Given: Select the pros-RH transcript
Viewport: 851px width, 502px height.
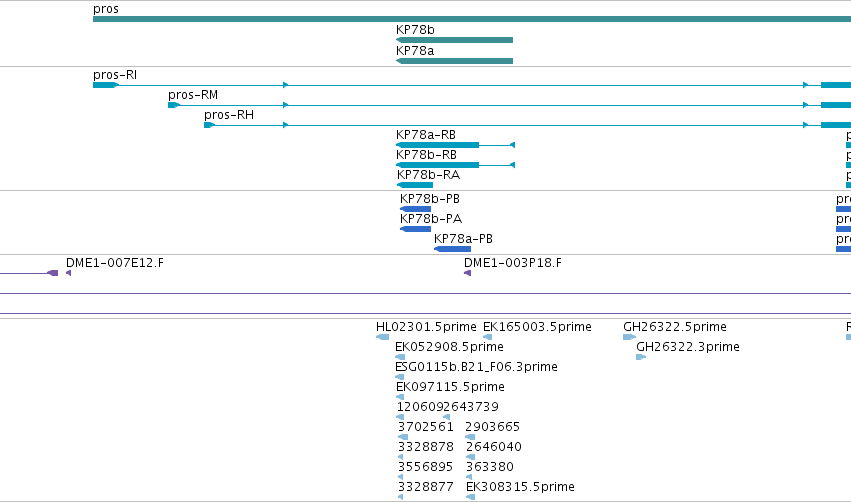Looking at the screenshot, I should 527,125.
